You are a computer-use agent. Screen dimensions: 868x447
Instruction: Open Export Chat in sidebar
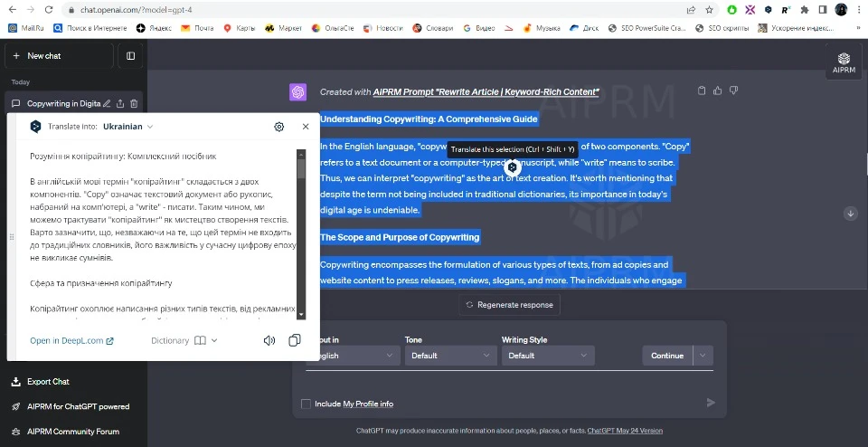[48, 382]
